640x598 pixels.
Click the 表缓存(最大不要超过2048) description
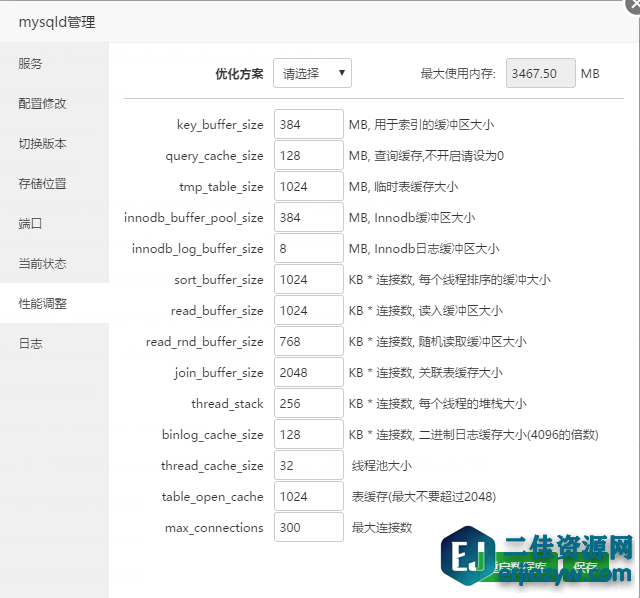(424, 497)
